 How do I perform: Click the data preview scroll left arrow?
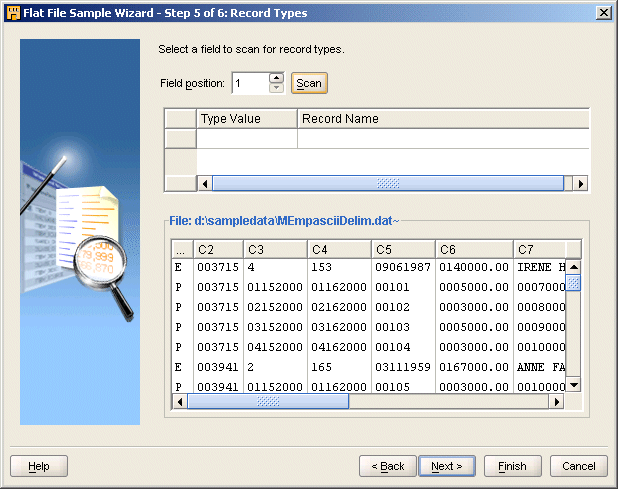coord(180,402)
